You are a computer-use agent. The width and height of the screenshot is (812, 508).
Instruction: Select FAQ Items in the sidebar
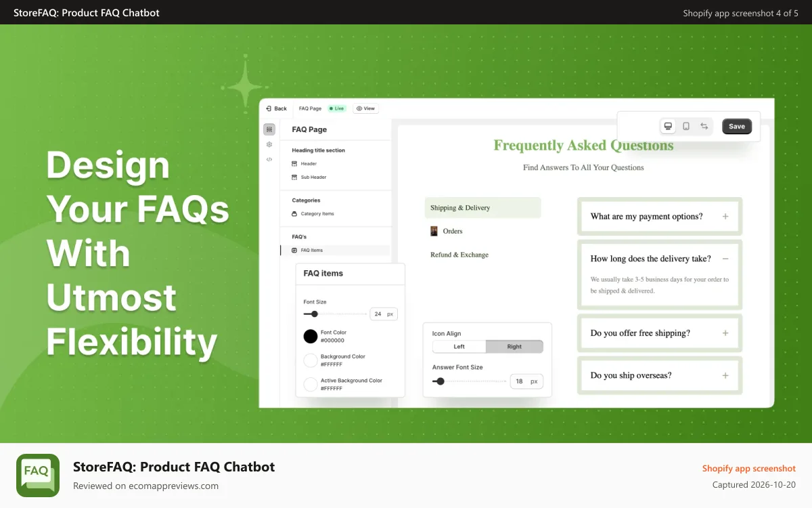pyautogui.click(x=336, y=251)
